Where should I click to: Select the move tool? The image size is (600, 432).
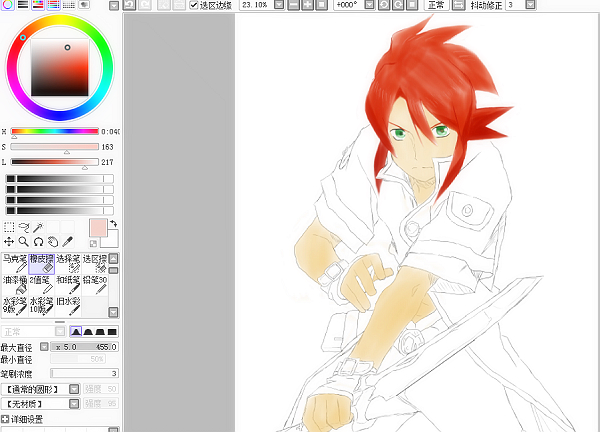[x=9, y=241]
